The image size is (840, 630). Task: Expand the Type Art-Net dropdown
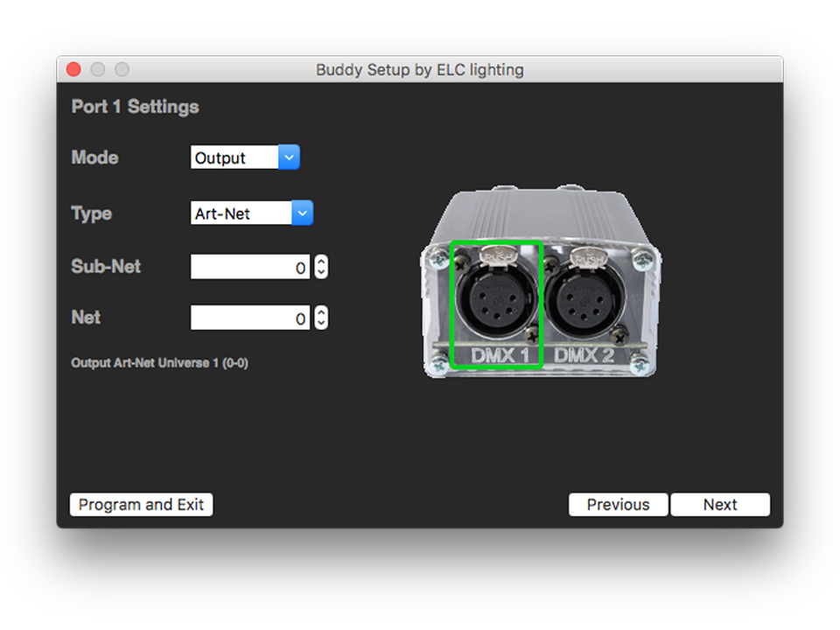tap(302, 213)
